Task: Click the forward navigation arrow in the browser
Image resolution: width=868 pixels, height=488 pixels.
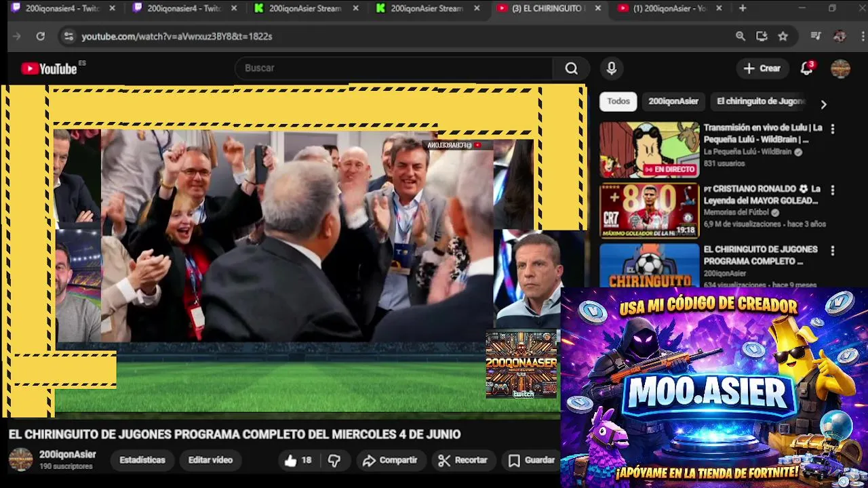Action: tap(17, 37)
